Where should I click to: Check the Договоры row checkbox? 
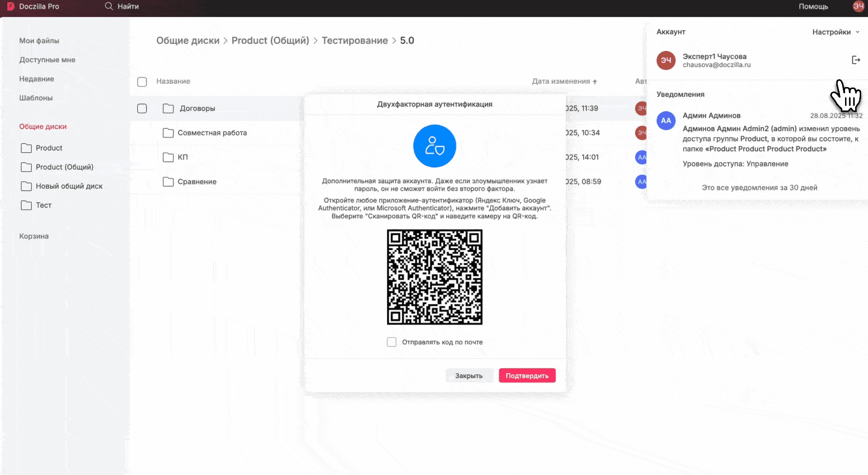[x=142, y=109]
